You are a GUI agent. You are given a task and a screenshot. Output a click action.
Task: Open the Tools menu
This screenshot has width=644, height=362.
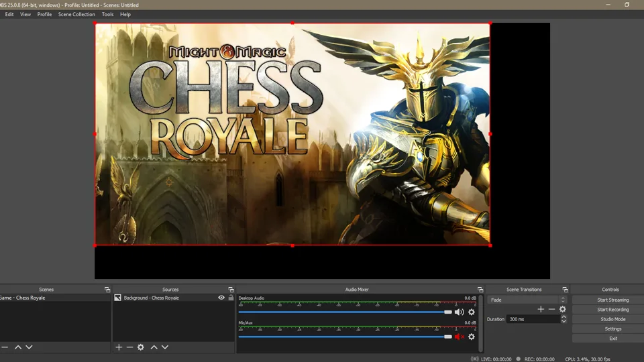(107, 14)
